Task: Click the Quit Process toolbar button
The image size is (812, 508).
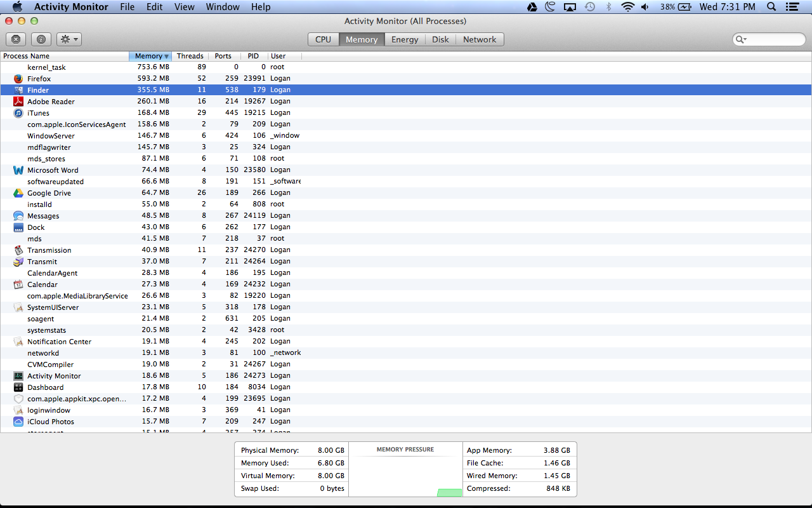Action: click(16, 39)
